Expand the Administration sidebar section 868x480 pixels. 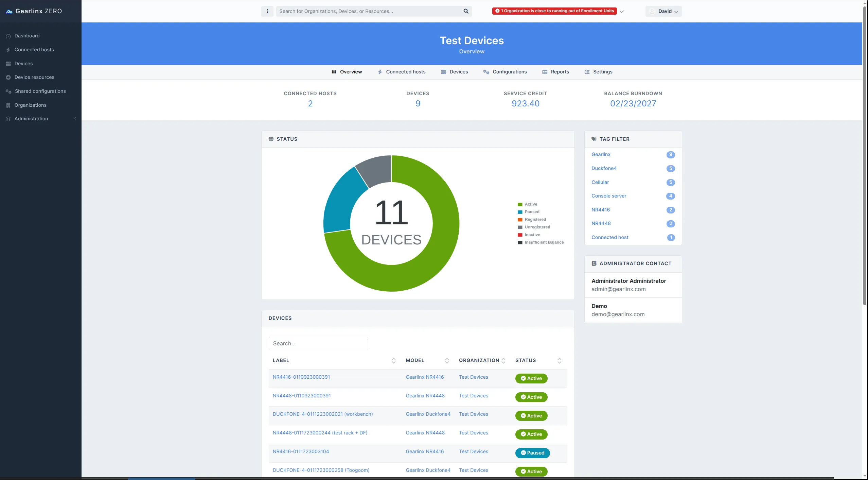click(41, 119)
